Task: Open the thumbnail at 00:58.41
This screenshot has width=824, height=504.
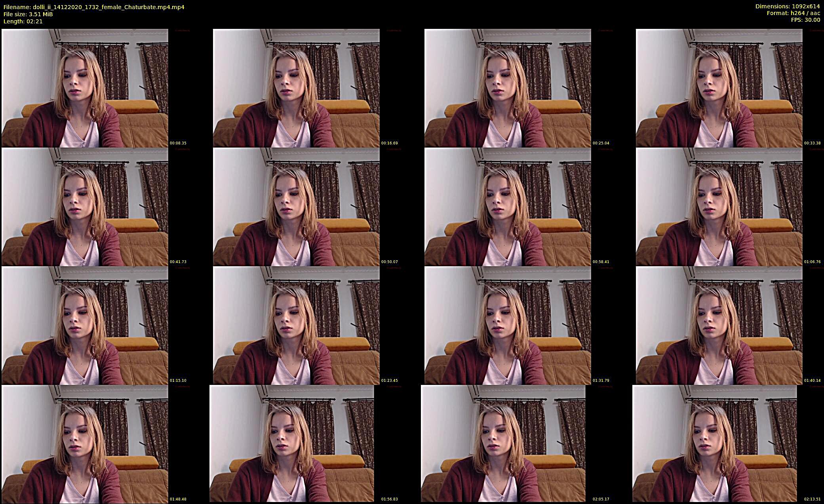Action: click(x=508, y=207)
